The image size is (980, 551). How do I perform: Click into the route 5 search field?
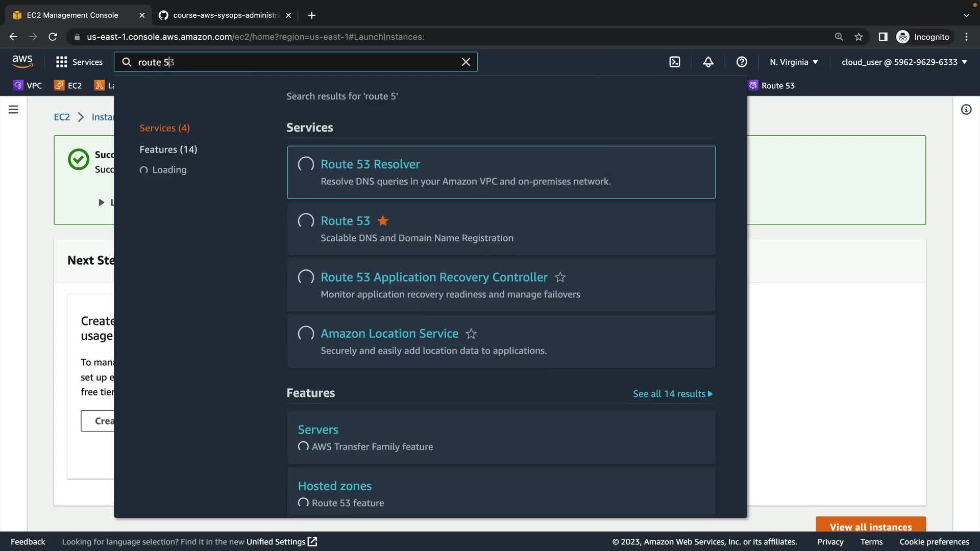[x=296, y=62]
